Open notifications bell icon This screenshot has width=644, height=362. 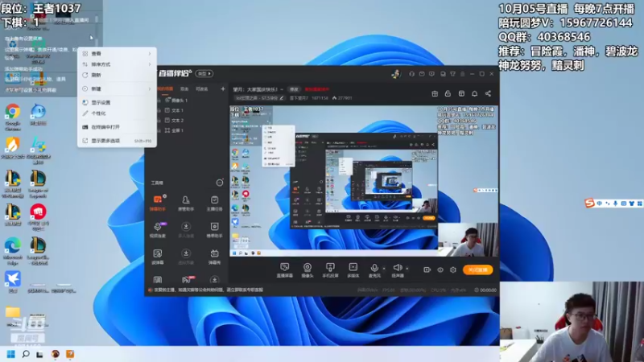tap(474, 93)
